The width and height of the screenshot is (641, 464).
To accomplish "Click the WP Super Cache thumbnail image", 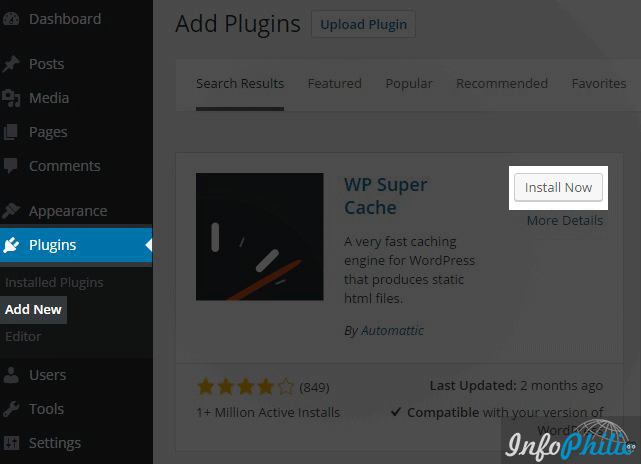I will [x=260, y=237].
